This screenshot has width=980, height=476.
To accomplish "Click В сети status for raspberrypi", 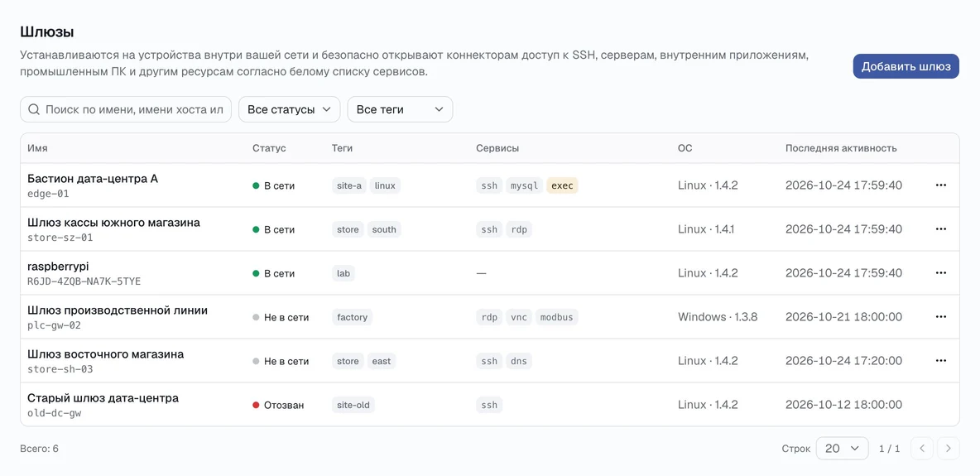I will [274, 273].
